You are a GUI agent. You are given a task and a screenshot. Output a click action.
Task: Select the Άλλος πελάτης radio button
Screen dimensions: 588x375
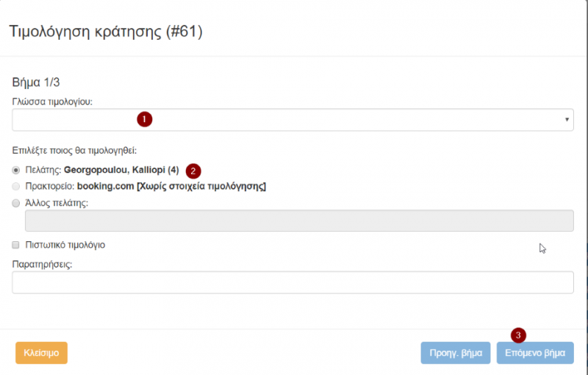(17, 204)
